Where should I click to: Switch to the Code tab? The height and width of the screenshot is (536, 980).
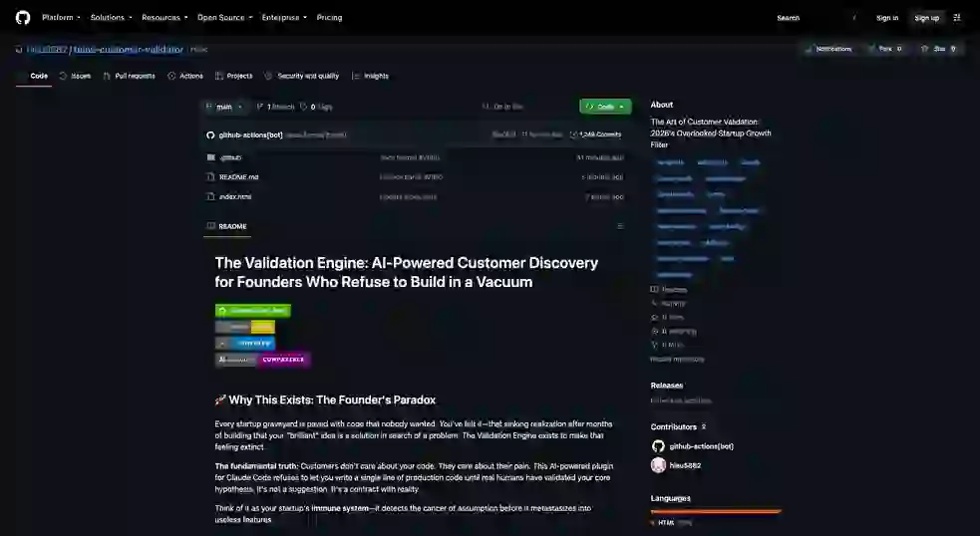click(34, 76)
